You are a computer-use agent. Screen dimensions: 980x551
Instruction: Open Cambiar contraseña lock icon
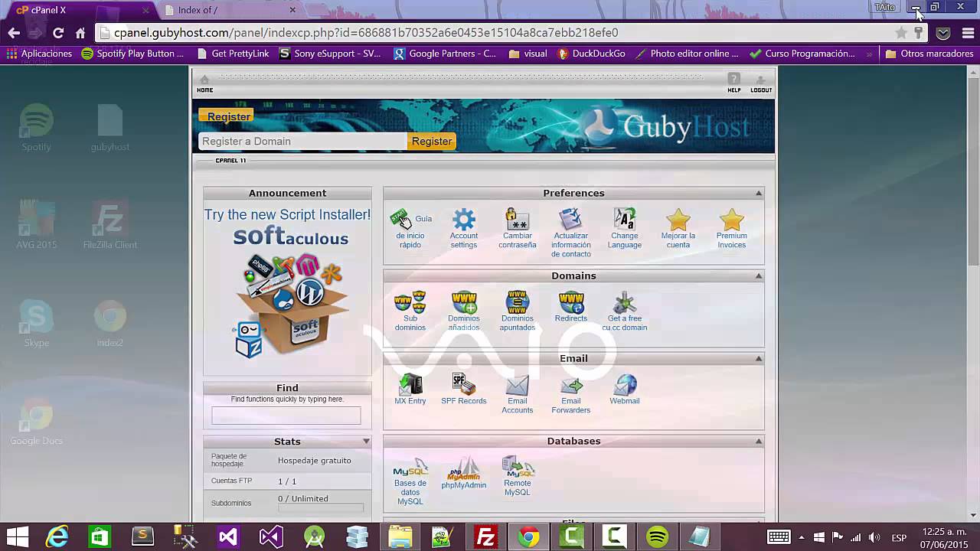pyautogui.click(x=518, y=220)
